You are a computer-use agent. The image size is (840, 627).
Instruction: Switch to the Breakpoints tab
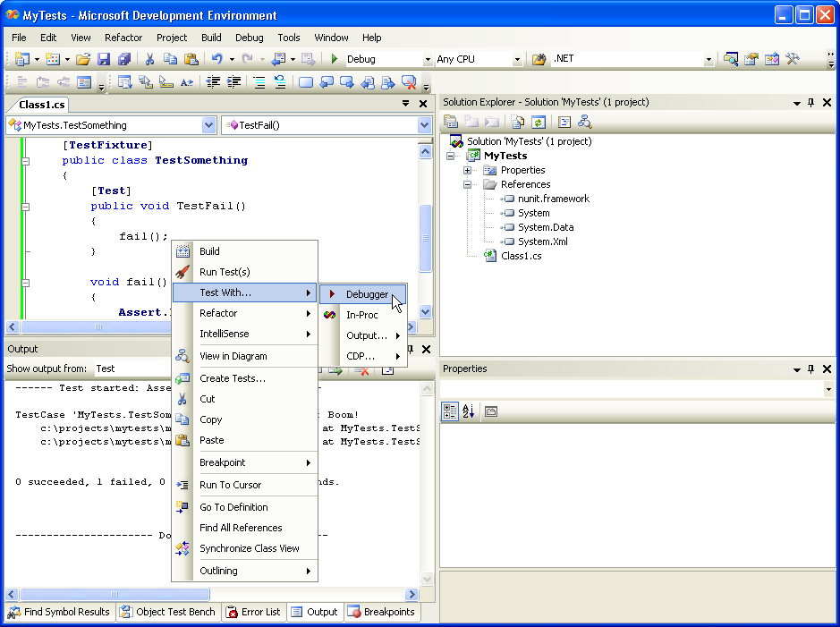tap(381, 612)
